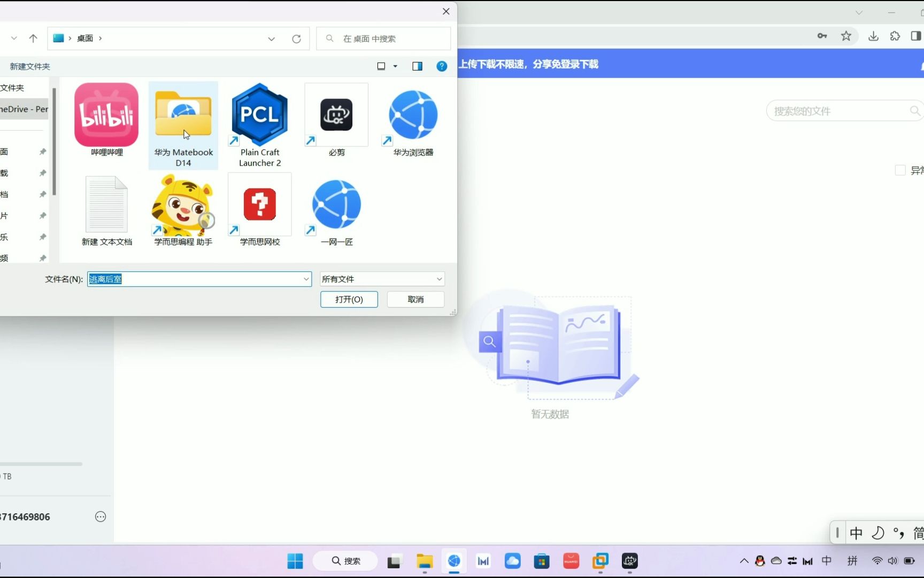Click the navigation pane vertical scrollbar
This screenshot has width=924, height=578.
point(54,142)
